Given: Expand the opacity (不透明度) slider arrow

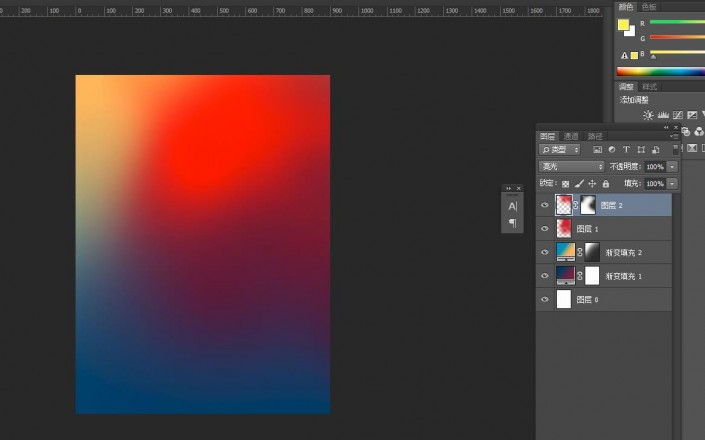Looking at the screenshot, I should click(x=672, y=167).
